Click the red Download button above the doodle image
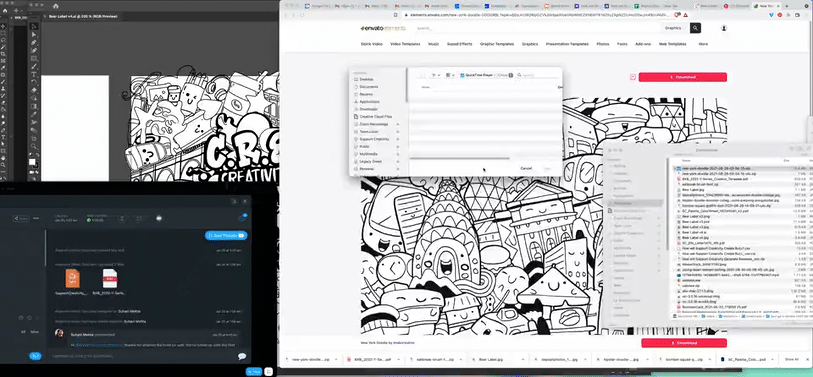 682,77
